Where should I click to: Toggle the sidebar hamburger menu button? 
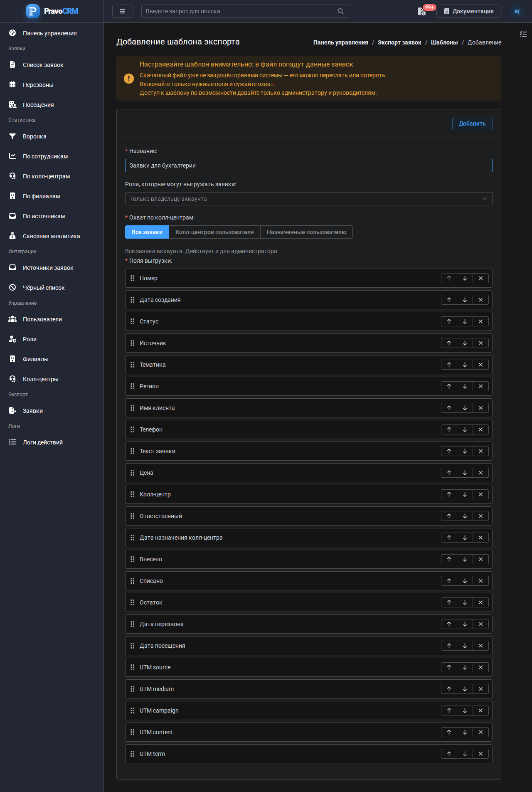[123, 11]
